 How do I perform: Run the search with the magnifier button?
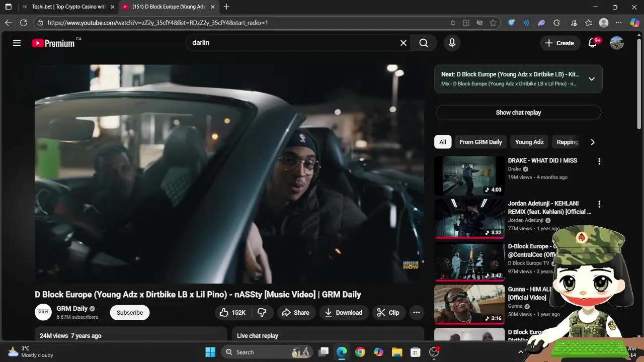coord(424,43)
